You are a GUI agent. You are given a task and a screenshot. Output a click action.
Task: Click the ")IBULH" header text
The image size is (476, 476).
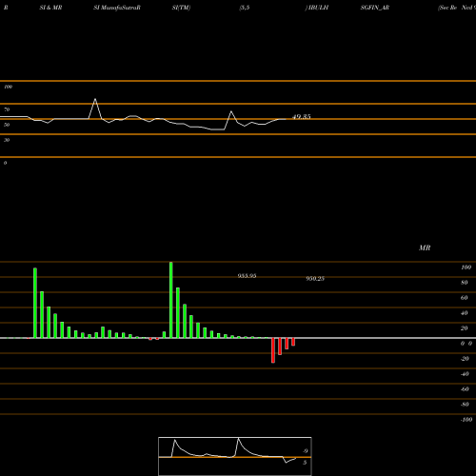[x=317, y=8]
